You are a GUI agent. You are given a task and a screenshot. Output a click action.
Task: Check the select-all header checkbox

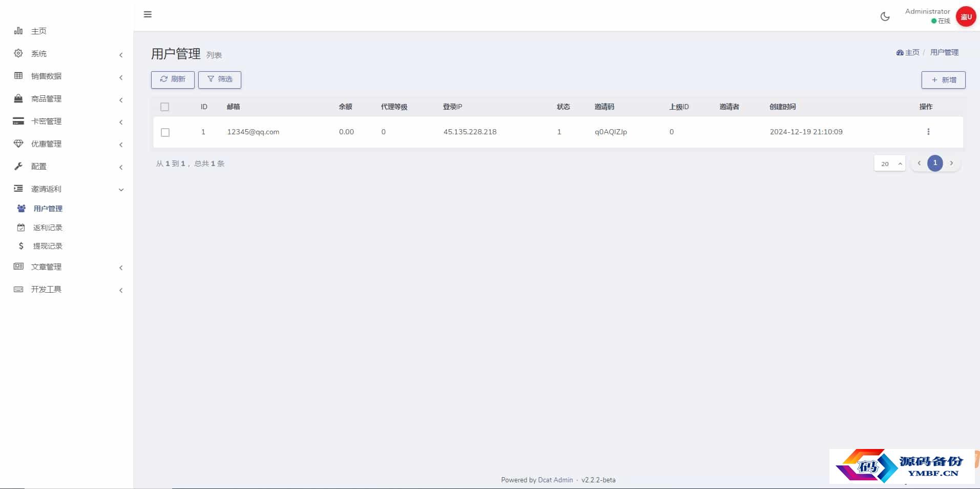pyautogui.click(x=164, y=107)
